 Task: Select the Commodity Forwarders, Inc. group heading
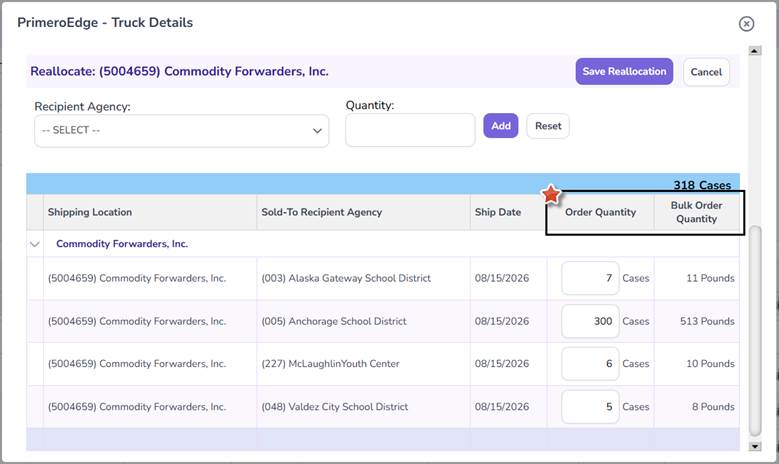click(122, 244)
